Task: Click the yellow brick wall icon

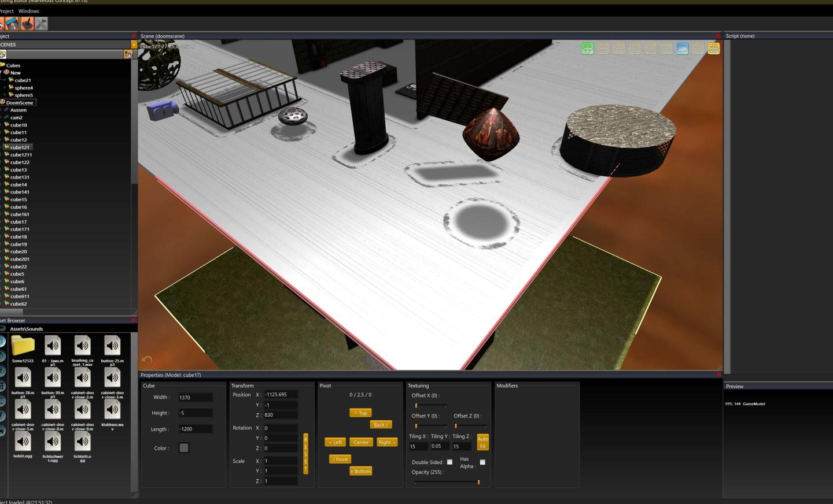Action: pyautogui.click(x=714, y=49)
